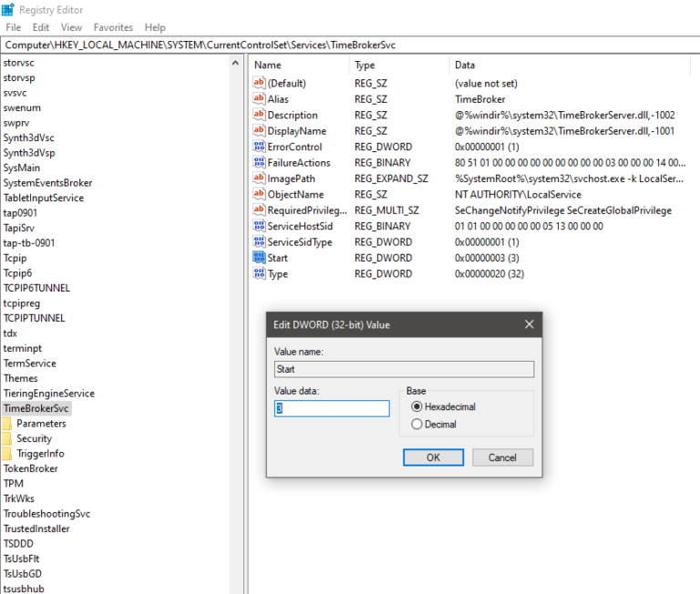Click the ImagePath string value icon

coord(259,178)
